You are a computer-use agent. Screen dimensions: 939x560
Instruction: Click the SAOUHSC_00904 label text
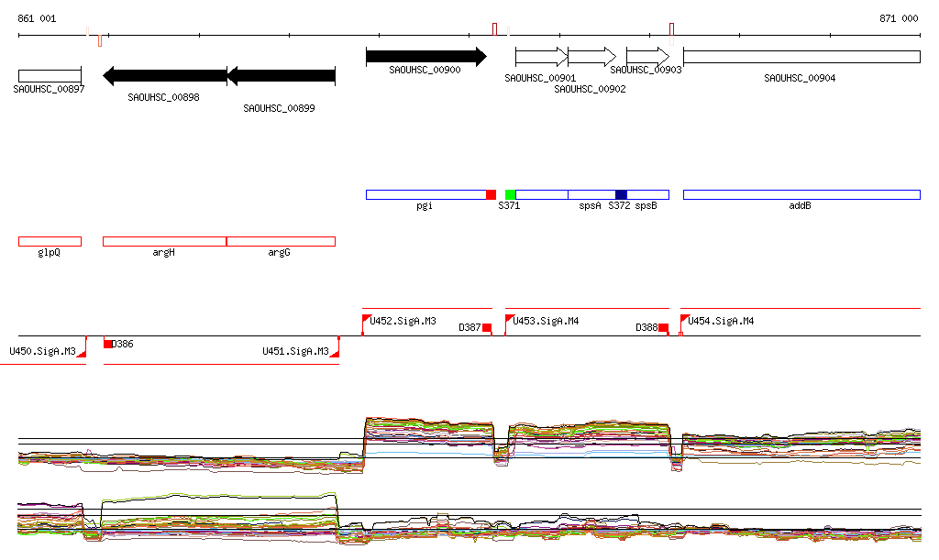coord(800,79)
